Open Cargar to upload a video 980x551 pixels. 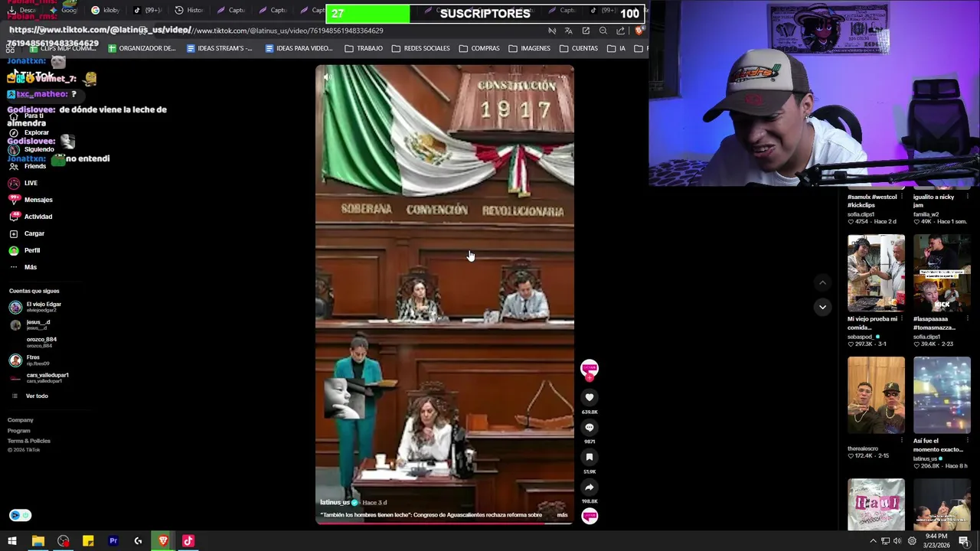27,233
